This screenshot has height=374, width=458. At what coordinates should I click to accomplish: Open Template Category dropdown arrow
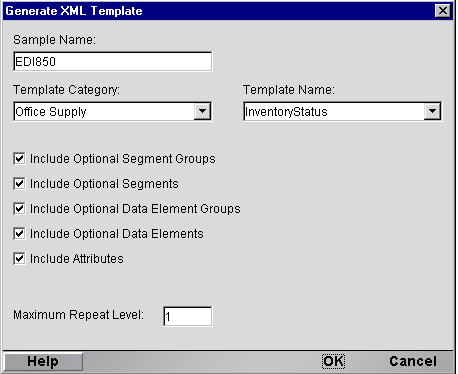[202, 111]
